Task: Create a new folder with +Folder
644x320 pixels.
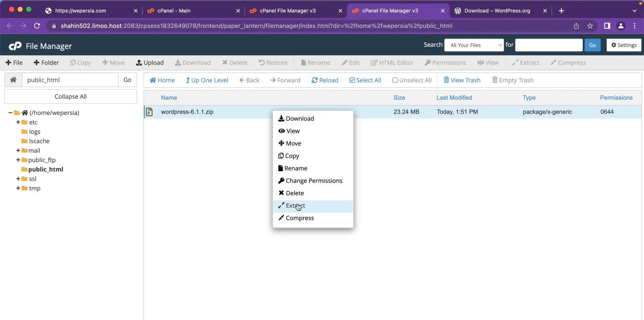Action: [x=46, y=63]
